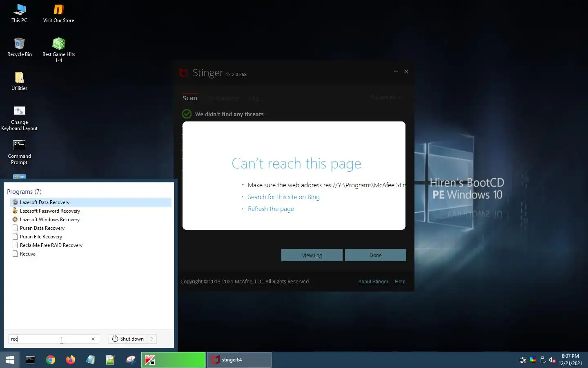Click the Programs (7) header
Viewport: 588px width, 368px height.
(x=24, y=191)
